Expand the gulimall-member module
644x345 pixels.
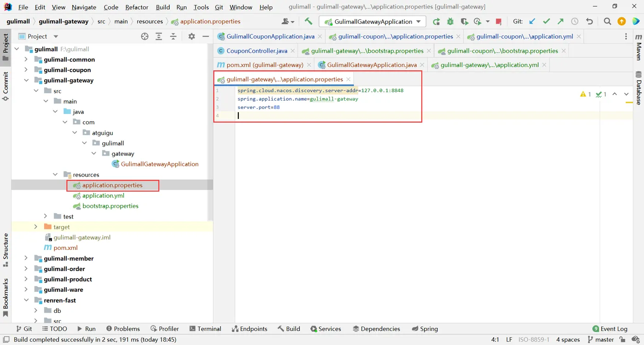(26, 258)
